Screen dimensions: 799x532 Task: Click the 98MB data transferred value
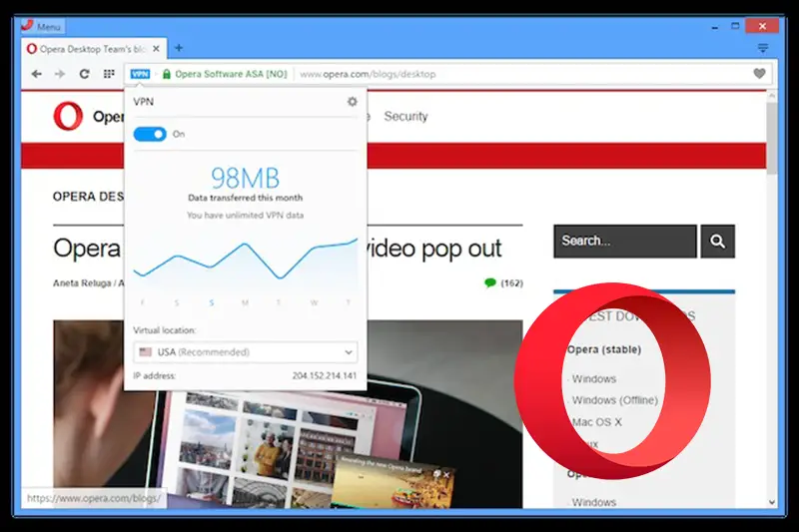245,179
